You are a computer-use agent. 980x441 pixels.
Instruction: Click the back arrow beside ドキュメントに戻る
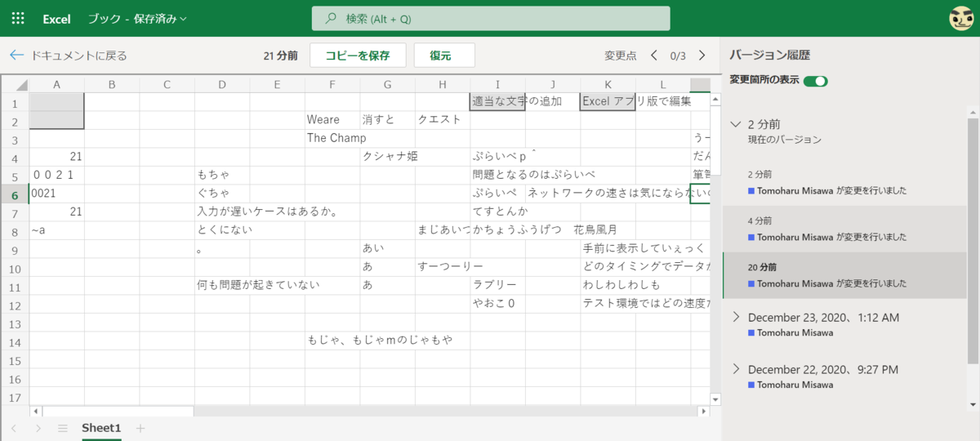(x=16, y=56)
